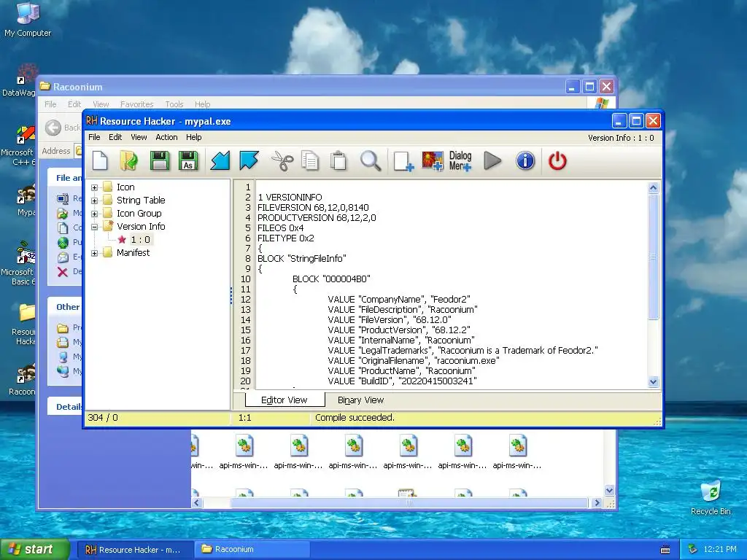Click the blue down-left arrow icon
747x560 pixels.
(x=220, y=160)
